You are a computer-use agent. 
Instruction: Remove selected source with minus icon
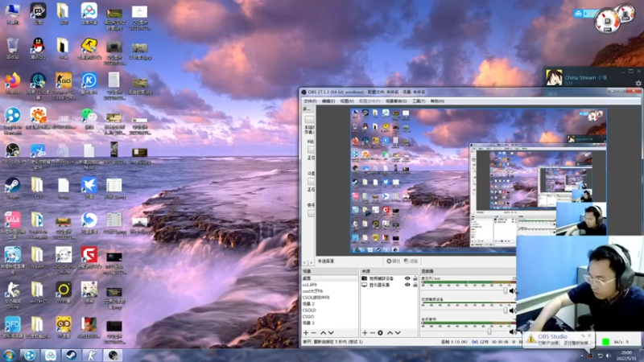(373, 333)
